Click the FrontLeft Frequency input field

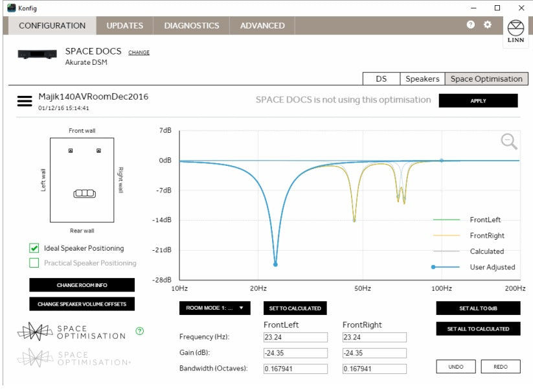(x=294, y=338)
